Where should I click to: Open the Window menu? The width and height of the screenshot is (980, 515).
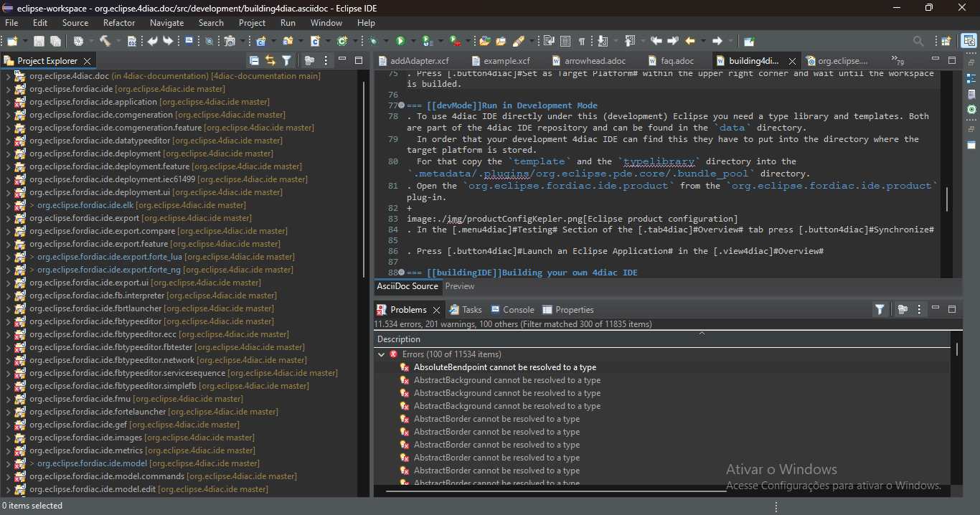[x=326, y=23]
